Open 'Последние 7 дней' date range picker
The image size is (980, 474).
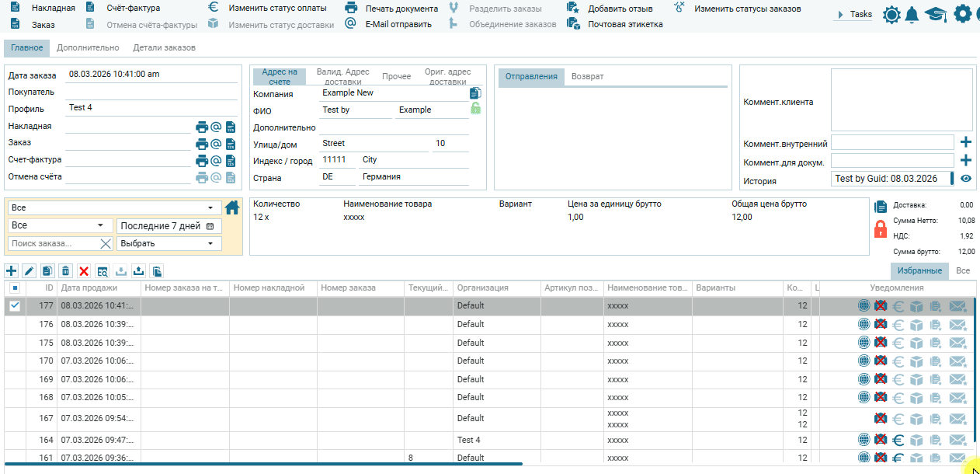[x=169, y=226]
